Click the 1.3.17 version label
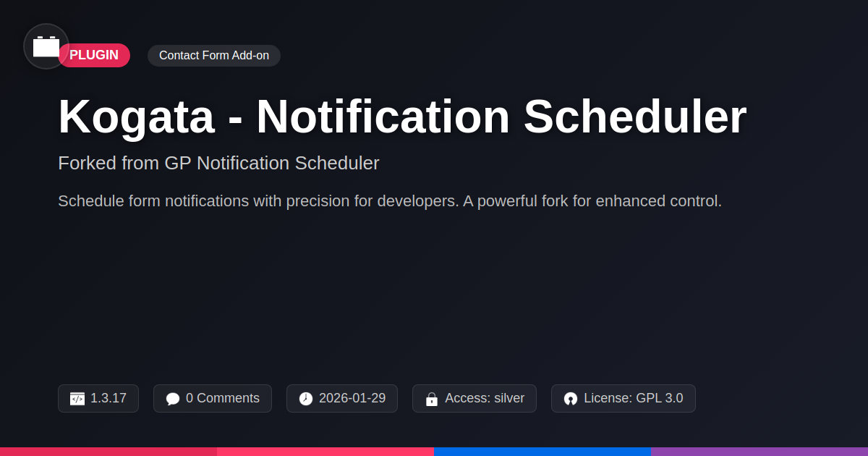This screenshot has height=456, width=868. click(109, 398)
